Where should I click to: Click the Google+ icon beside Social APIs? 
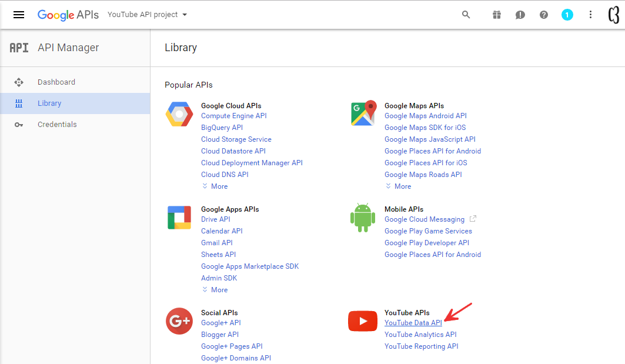(x=179, y=321)
